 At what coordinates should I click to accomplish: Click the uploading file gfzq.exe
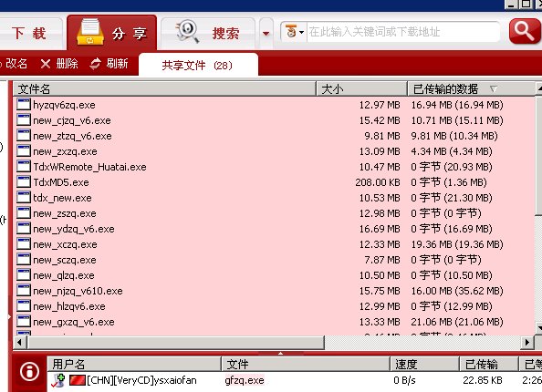[245, 380]
